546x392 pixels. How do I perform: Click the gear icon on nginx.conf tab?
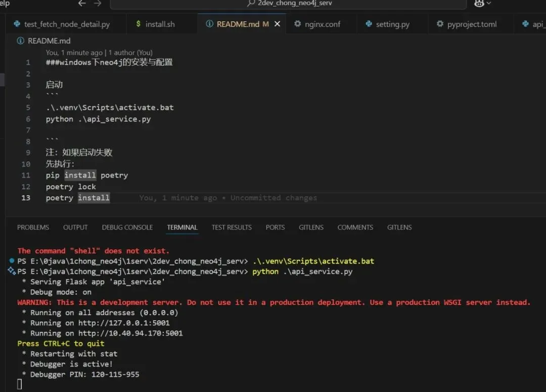tap(297, 24)
